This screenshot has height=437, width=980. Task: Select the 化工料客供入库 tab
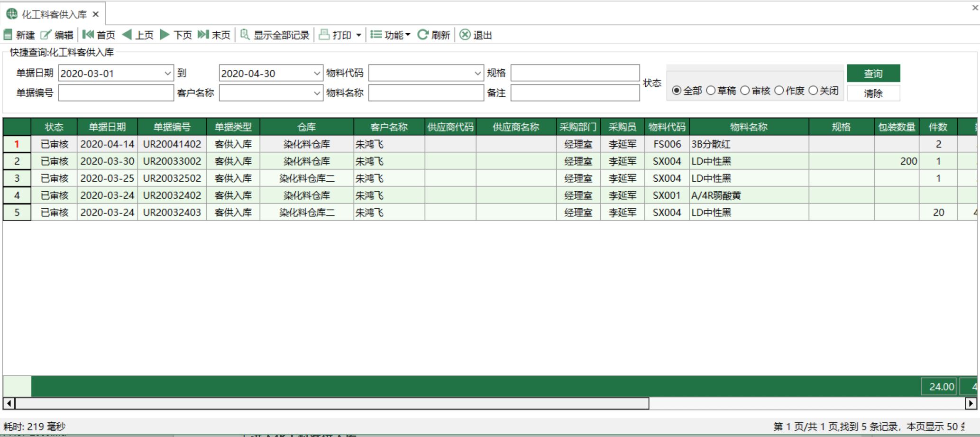54,14
